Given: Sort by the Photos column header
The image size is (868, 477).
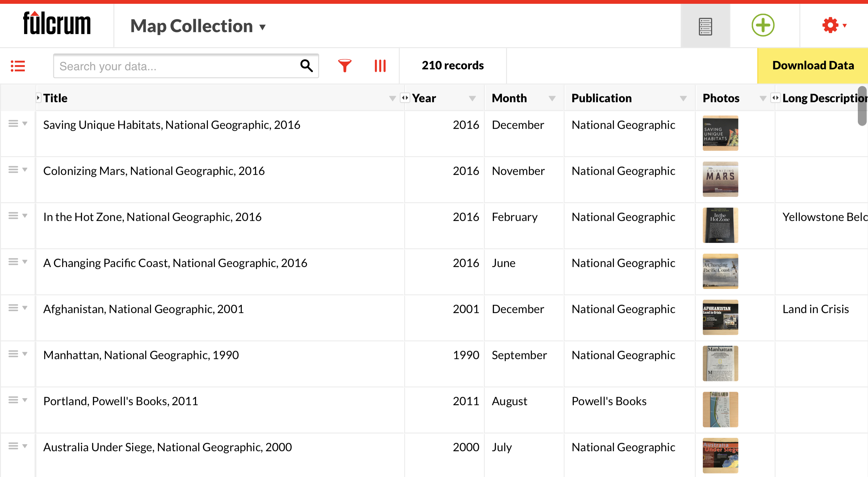Looking at the screenshot, I should tap(721, 98).
